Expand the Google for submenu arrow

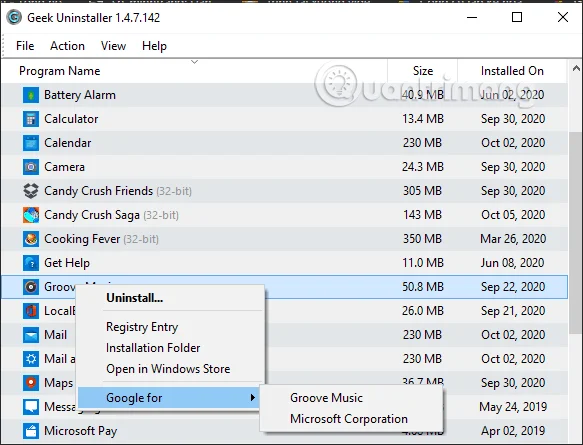coord(253,397)
